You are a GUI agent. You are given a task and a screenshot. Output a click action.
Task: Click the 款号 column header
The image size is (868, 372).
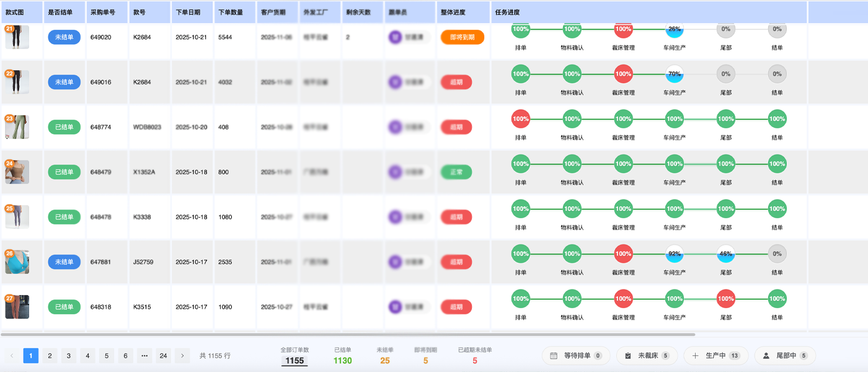pos(140,11)
